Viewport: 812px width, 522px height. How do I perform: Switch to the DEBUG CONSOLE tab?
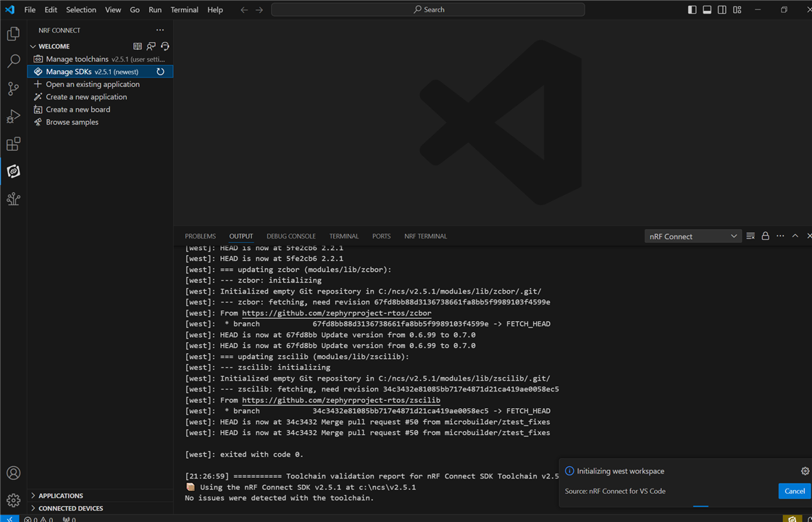tap(291, 236)
